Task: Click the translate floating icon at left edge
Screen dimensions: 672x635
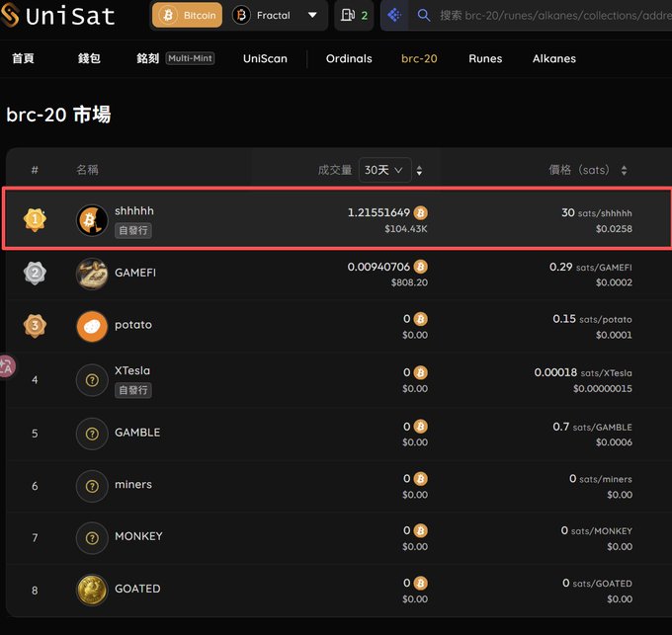Action: (x=7, y=366)
